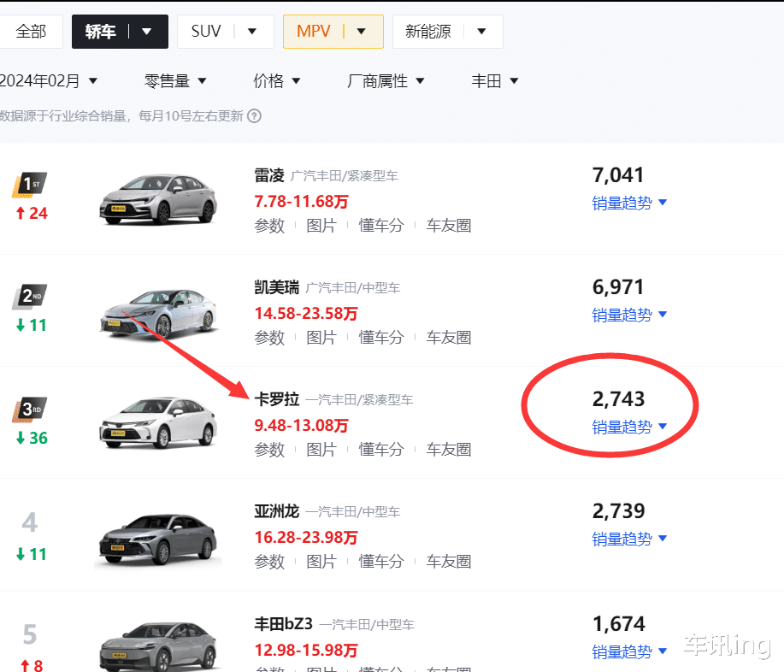Open 图片 for 雷凌
This screenshot has width=784, height=672.
tap(321, 226)
